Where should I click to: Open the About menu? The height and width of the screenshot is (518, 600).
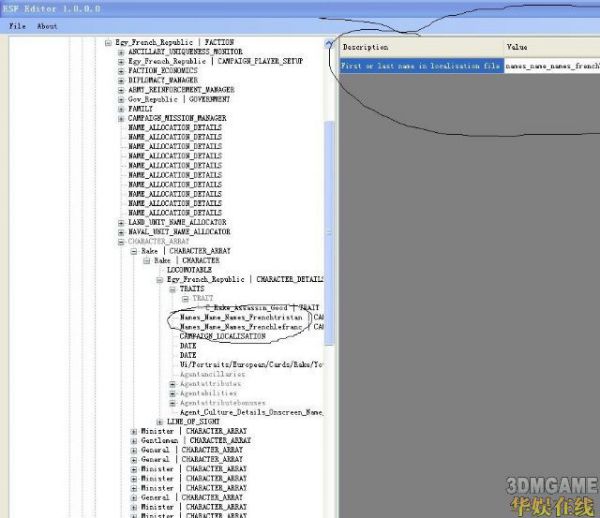pos(47,26)
